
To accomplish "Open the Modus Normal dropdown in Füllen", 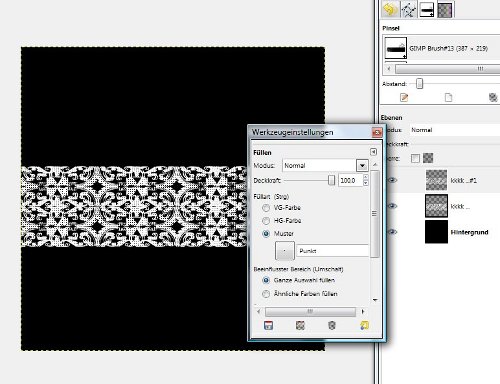I will click(x=325, y=165).
